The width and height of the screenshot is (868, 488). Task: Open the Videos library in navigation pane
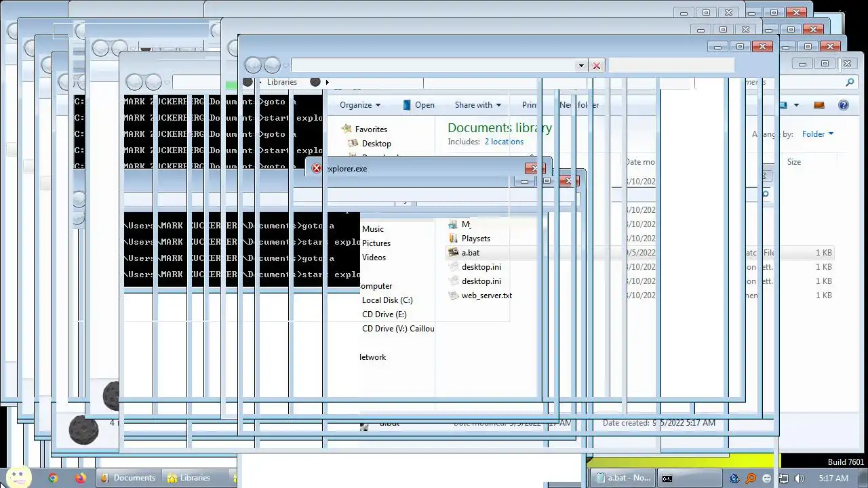click(374, 258)
